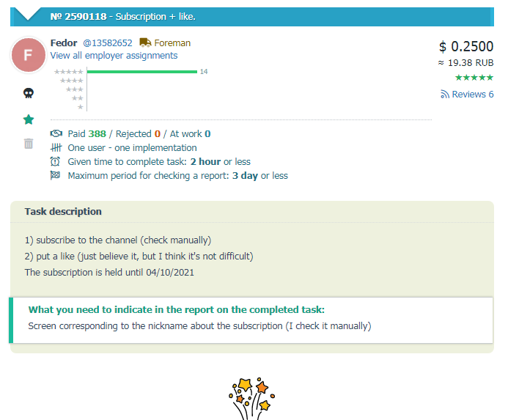Open user ID @13582652 profile
The image size is (508, 420).
(108, 43)
